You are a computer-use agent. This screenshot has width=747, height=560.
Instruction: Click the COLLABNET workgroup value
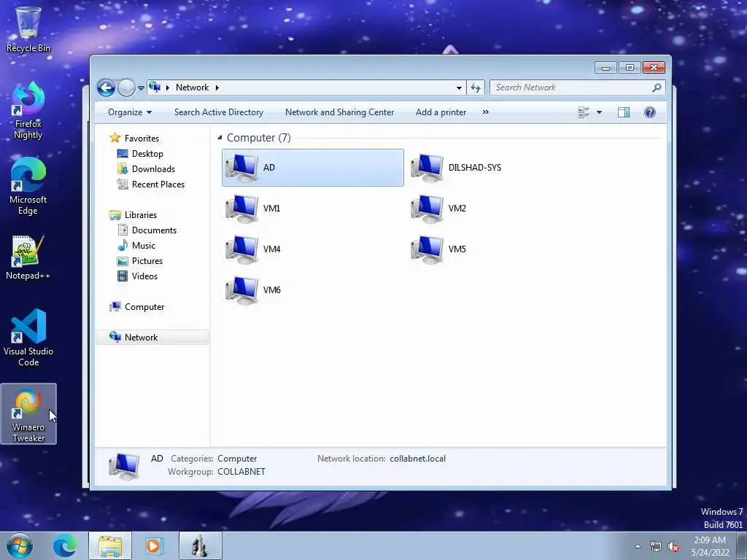[x=241, y=472]
